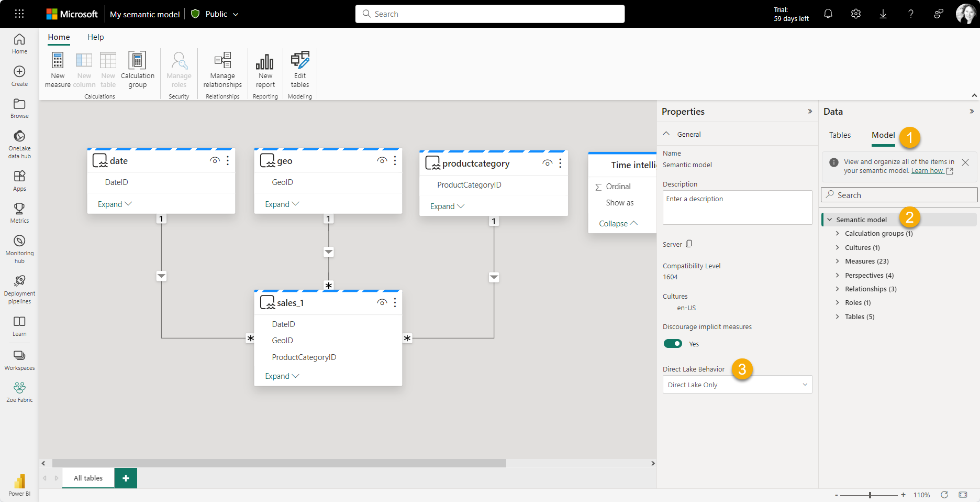This screenshot has height=502, width=980.
Task: Add a new layout tab with plus button
Action: 126,478
